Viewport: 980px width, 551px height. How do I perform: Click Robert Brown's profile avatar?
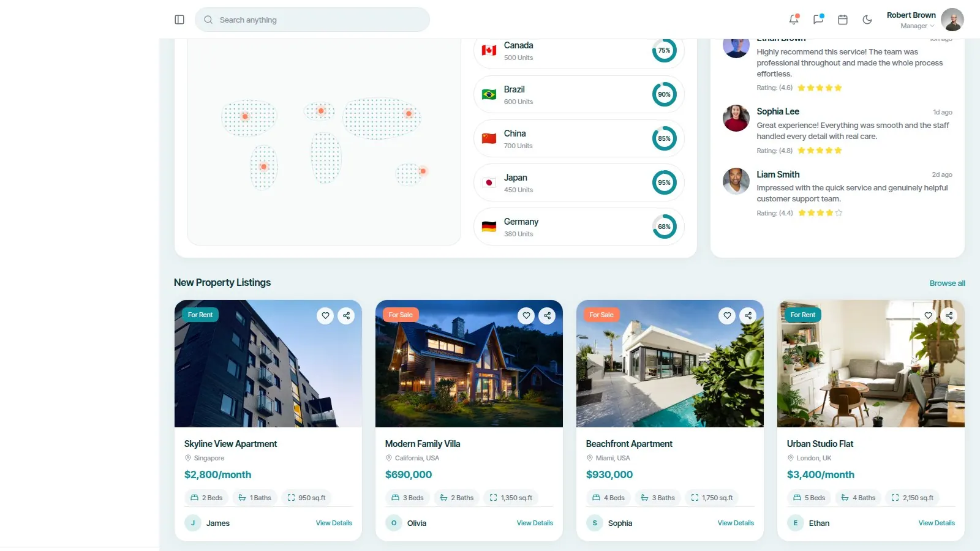click(x=952, y=20)
